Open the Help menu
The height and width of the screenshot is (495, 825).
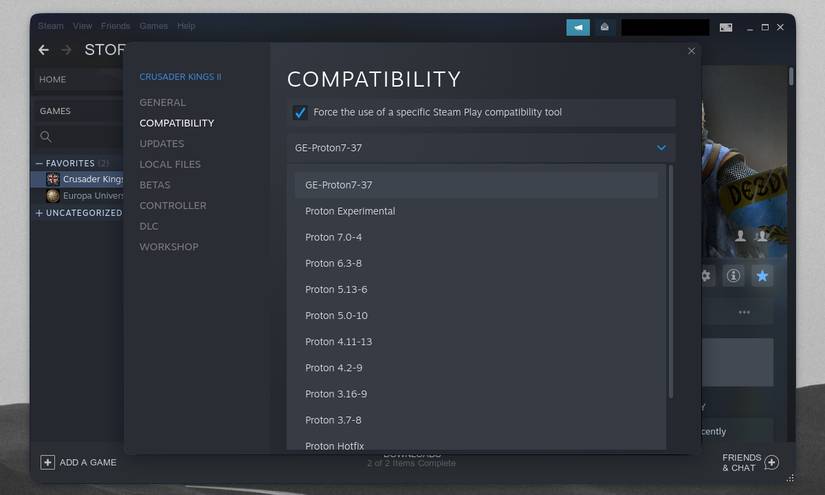186,26
